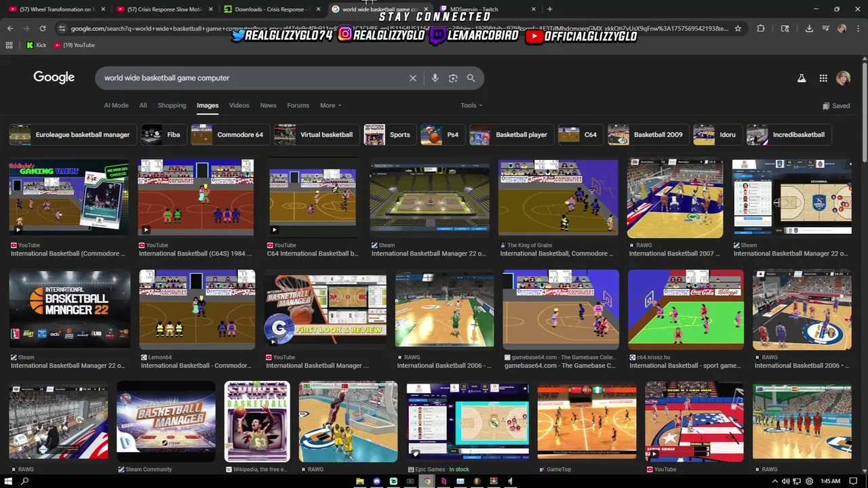Open the Tools dropdown

pyautogui.click(x=471, y=105)
